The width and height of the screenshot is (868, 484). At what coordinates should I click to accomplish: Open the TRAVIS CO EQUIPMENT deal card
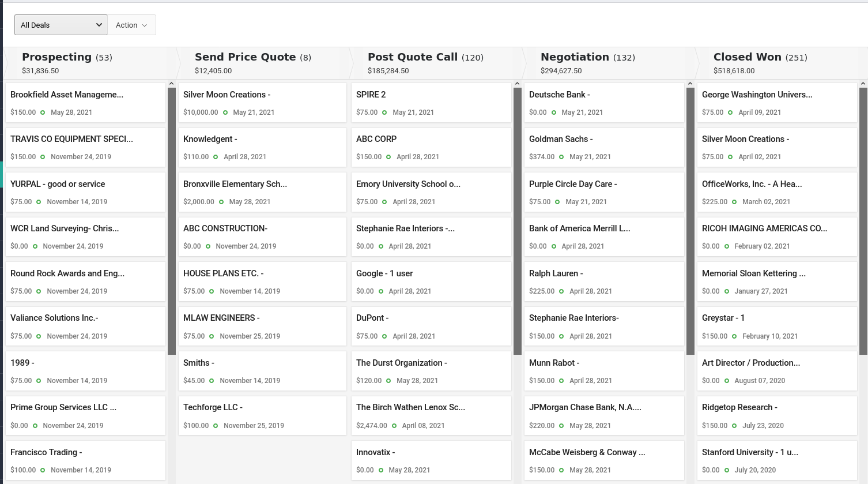point(85,147)
